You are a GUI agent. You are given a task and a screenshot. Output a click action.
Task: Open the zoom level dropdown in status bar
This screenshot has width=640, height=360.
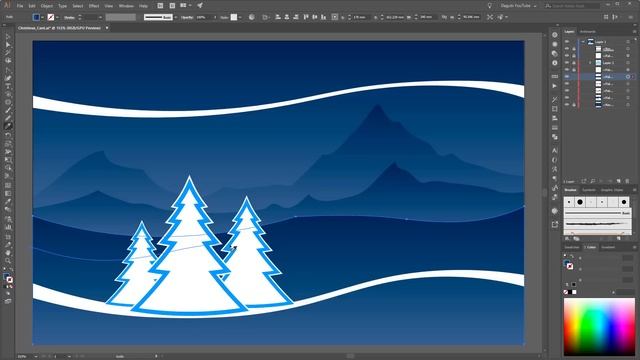[x=36, y=356]
